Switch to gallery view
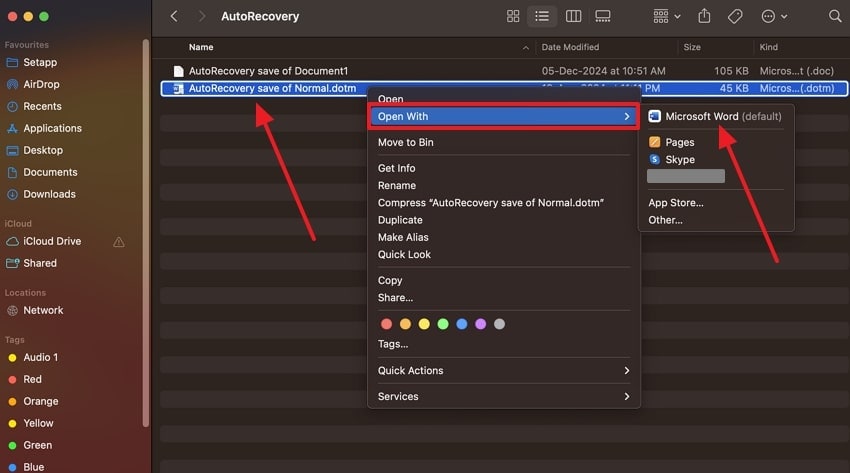 pos(603,16)
